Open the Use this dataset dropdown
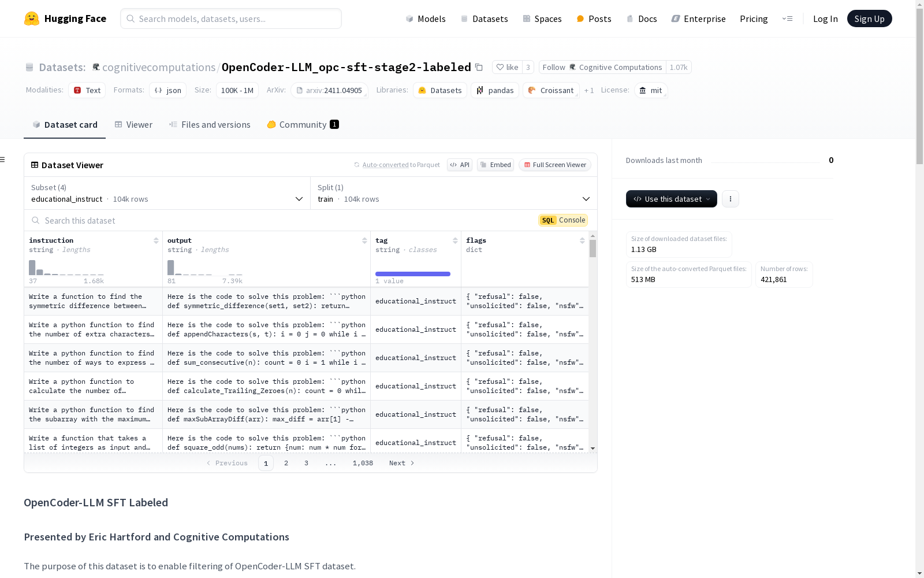Image resolution: width=924 pixels, height=578 pixels. (672, 199)
